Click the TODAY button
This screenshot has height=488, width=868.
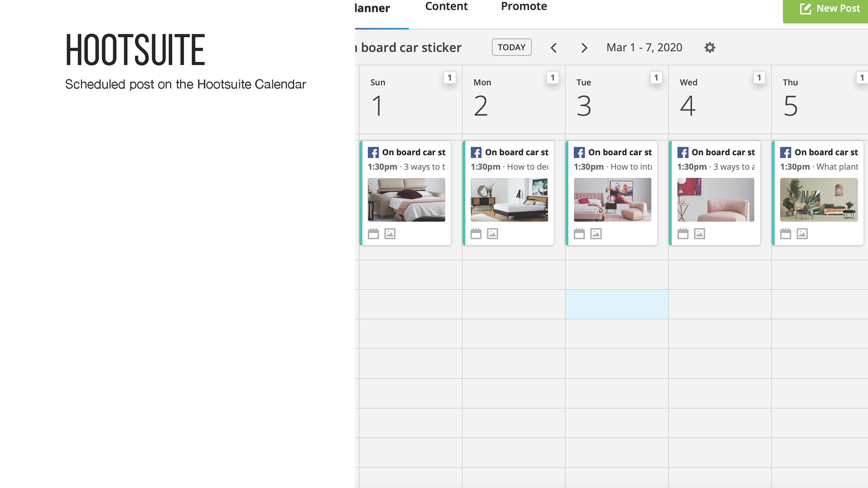pyautogui.click(x=511, y=47)
